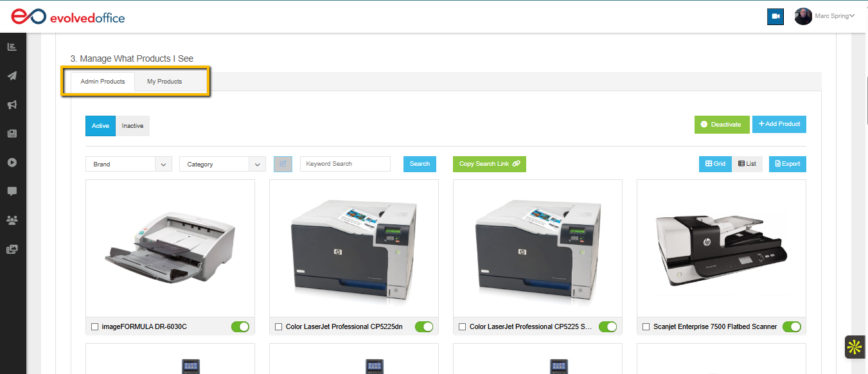Viewport: 868px width, 374px height.
Task: Select the Active filter tab
Action: coord(100,126)
